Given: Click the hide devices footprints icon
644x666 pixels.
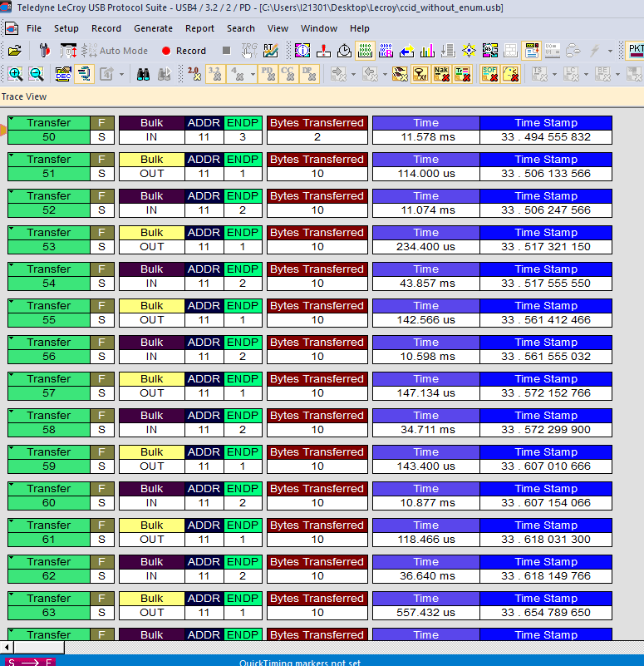Looking at the screenshot, I should tap(400, 74).
